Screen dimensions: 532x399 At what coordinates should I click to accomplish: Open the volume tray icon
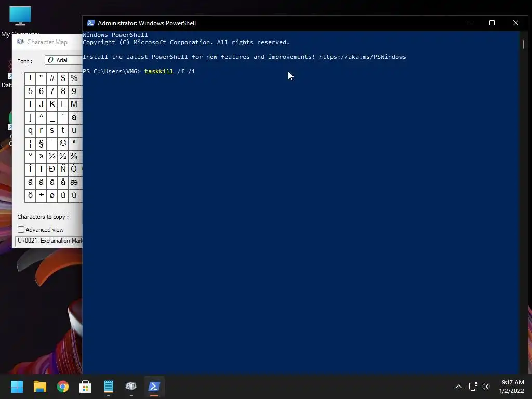[485, 387]
